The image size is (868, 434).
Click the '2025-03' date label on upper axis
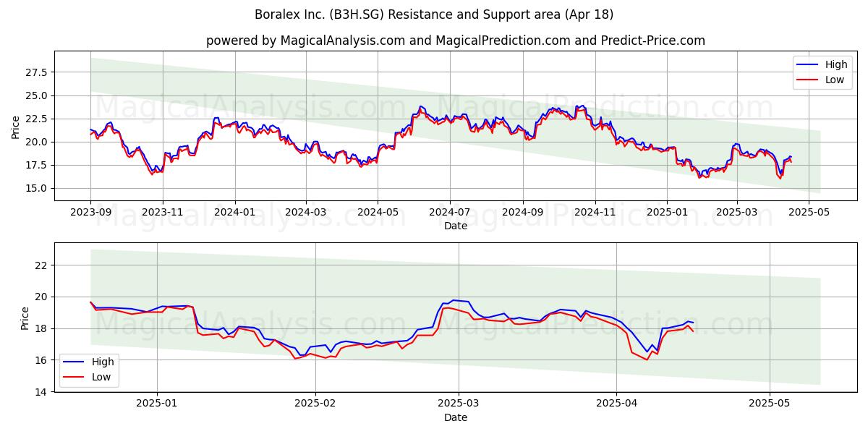(736, 213)
